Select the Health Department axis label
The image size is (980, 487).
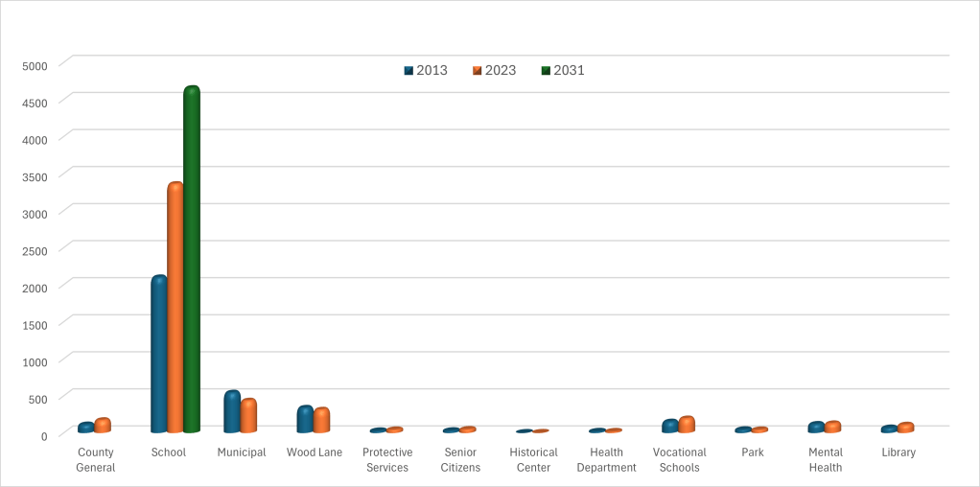click(606, 460)
